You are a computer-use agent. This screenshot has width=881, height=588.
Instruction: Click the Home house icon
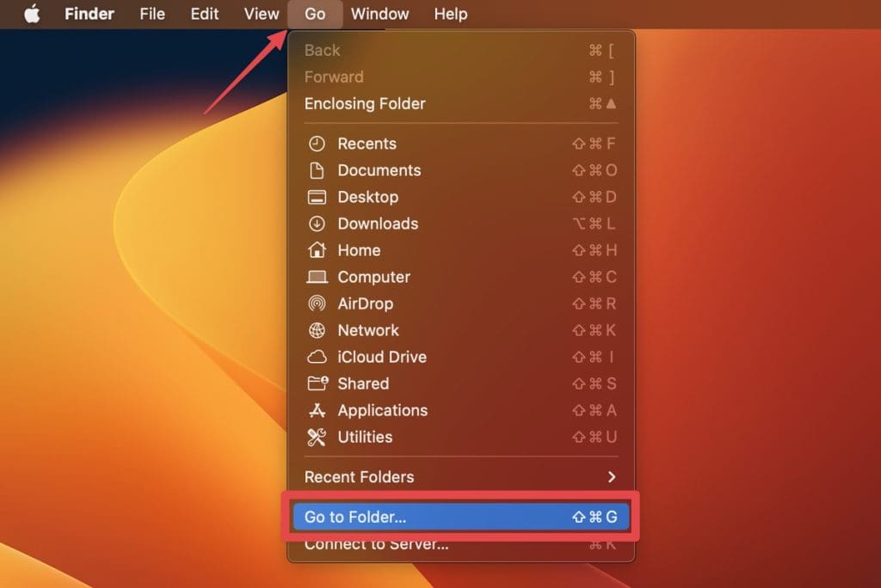click(317, 250)
